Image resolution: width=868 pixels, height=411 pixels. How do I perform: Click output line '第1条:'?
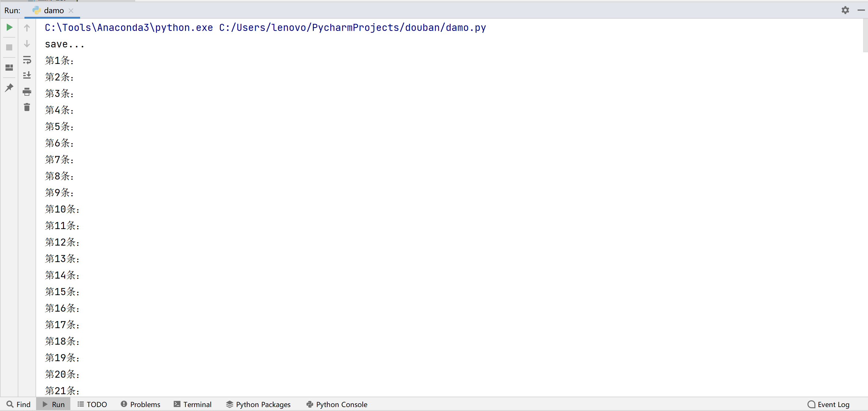pos(60,61)
